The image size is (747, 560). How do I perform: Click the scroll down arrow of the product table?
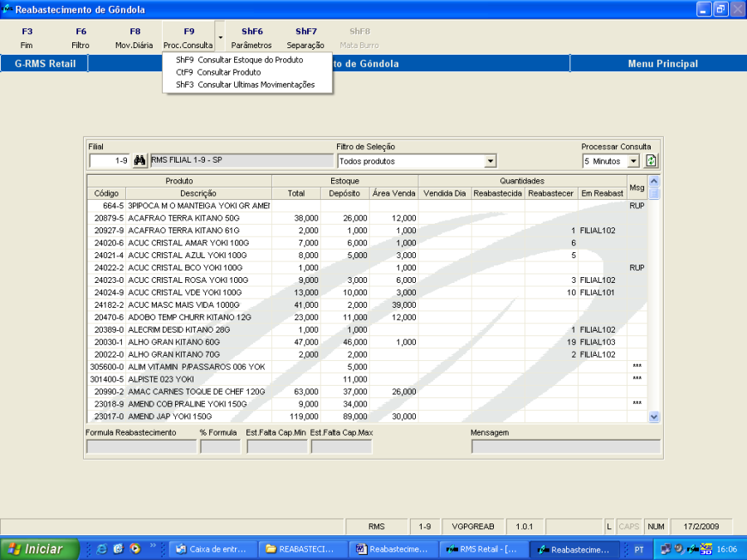[x=654, y=416]
